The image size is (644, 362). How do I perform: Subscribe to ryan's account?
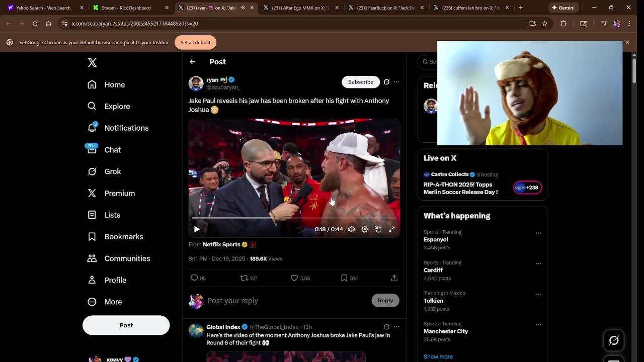click(361, 82)
